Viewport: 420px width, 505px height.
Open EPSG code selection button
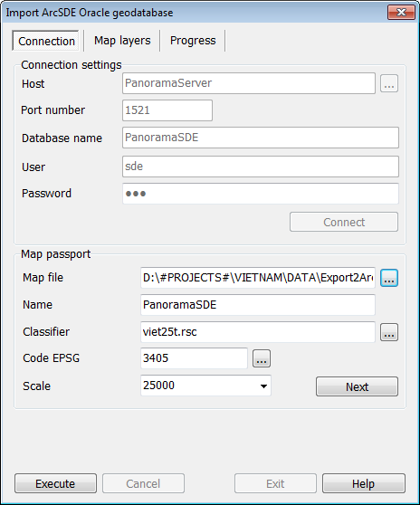[x=262, y=358]
